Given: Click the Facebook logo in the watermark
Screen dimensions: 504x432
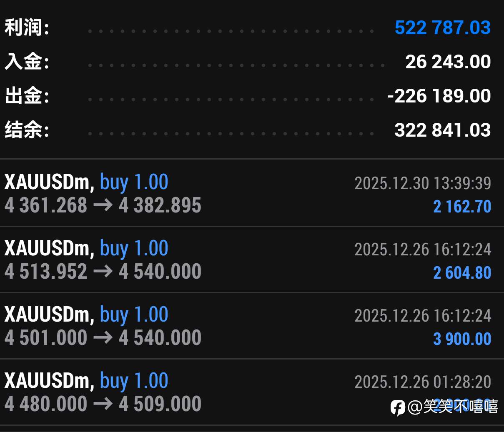Looking at the screenshot, I should pyautogui.click(x=398, y=407).
